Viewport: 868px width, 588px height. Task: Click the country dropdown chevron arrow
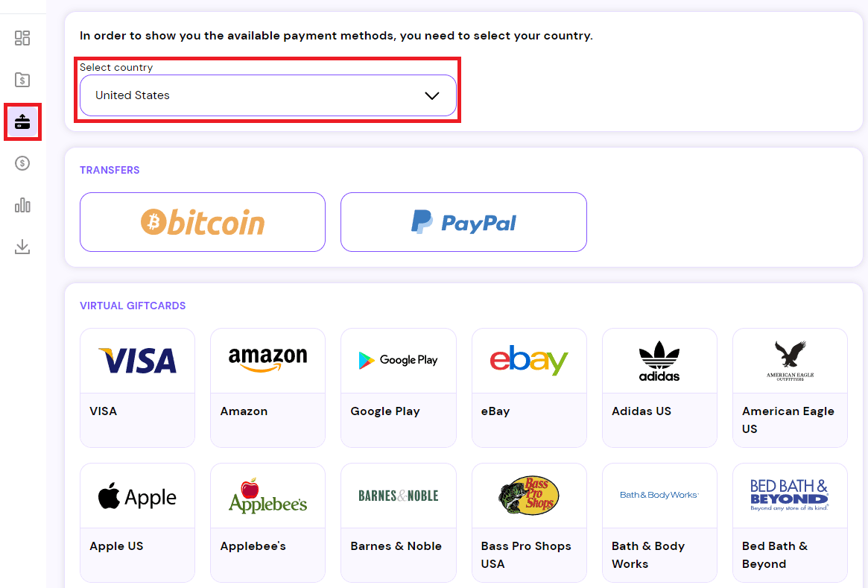431,95
